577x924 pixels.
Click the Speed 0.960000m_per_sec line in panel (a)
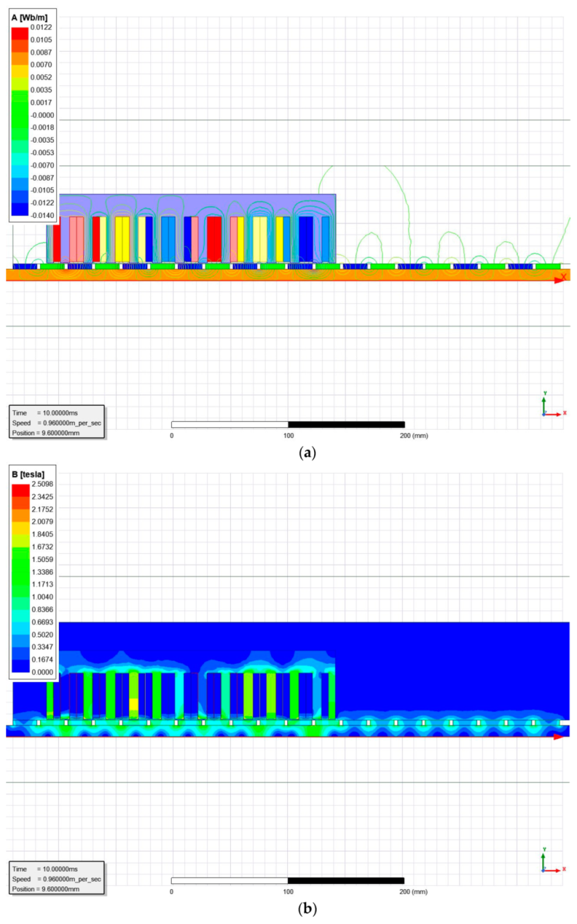[x=56, y=423]
